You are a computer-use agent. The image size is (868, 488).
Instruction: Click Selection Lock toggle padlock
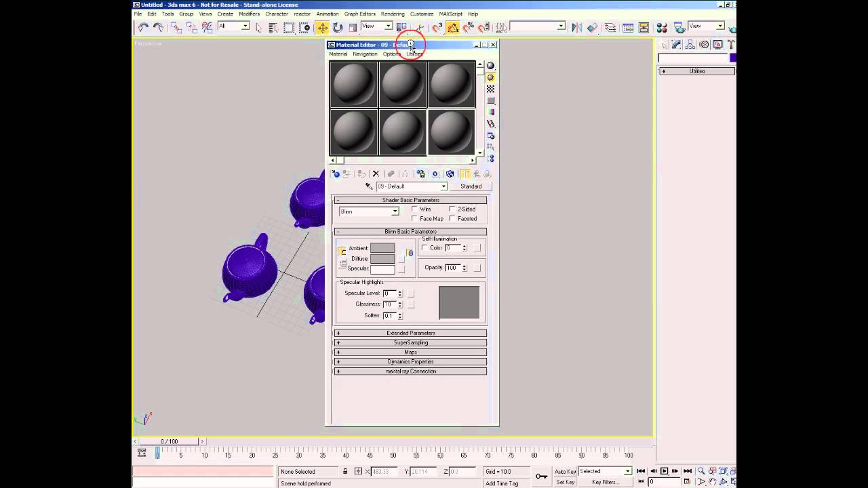pyautogui.click(x=345, y=471)
